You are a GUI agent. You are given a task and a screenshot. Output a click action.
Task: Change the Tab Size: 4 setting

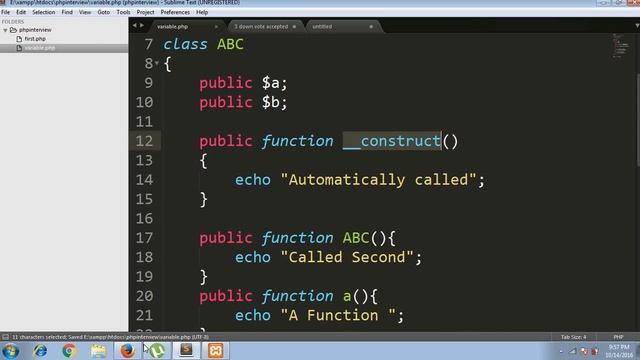573,337
